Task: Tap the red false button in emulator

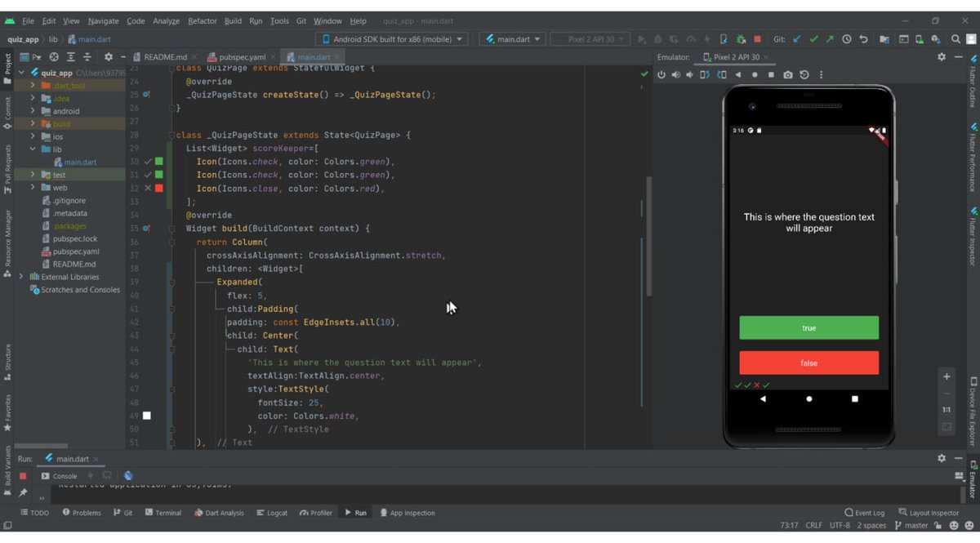Action: click(x=808, y=363)
